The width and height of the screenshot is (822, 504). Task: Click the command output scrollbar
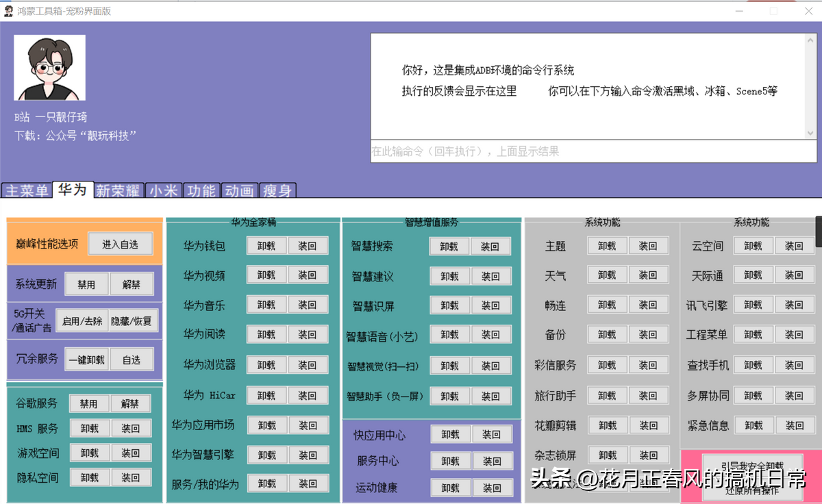coord(810,87)
